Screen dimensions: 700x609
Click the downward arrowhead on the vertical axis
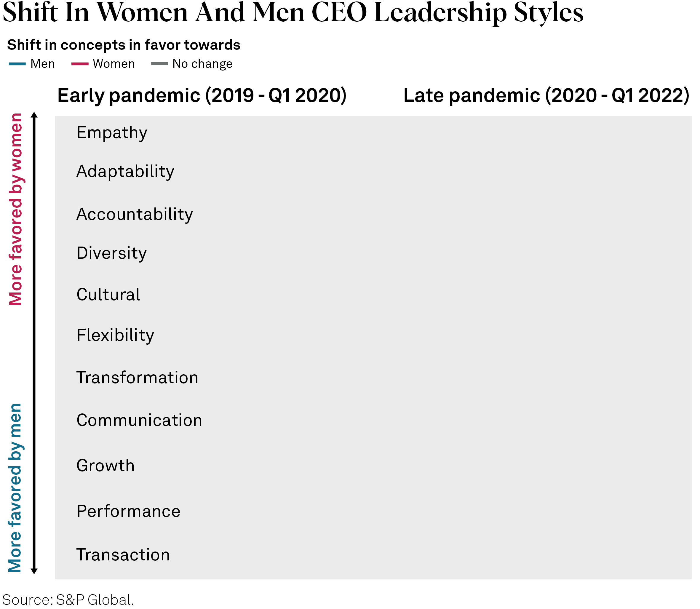pyautogui.click(x=34, y=571)
